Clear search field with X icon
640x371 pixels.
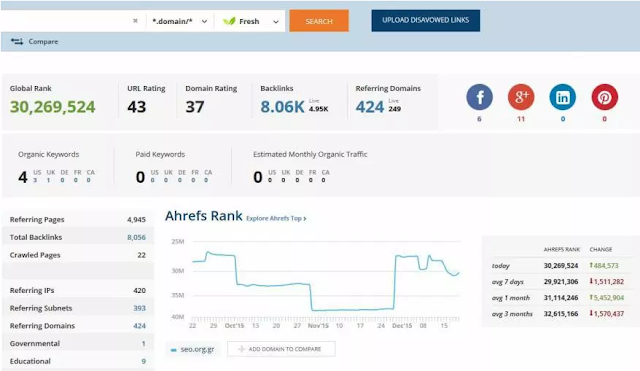pos(135,21)
